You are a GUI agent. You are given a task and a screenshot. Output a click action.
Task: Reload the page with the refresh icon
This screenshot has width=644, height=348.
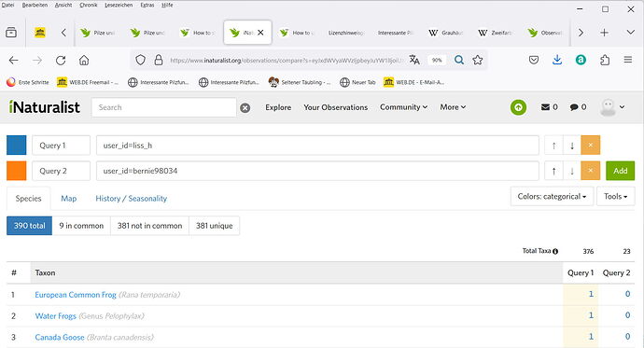61,61
